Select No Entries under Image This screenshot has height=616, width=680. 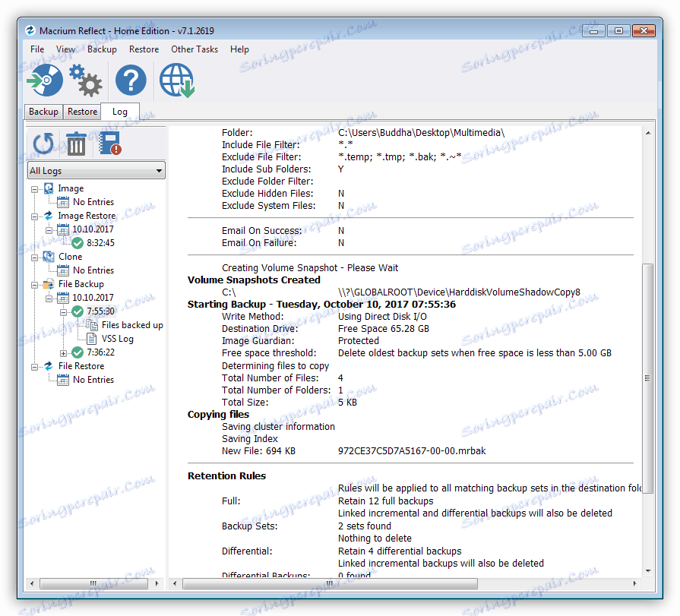93,202
